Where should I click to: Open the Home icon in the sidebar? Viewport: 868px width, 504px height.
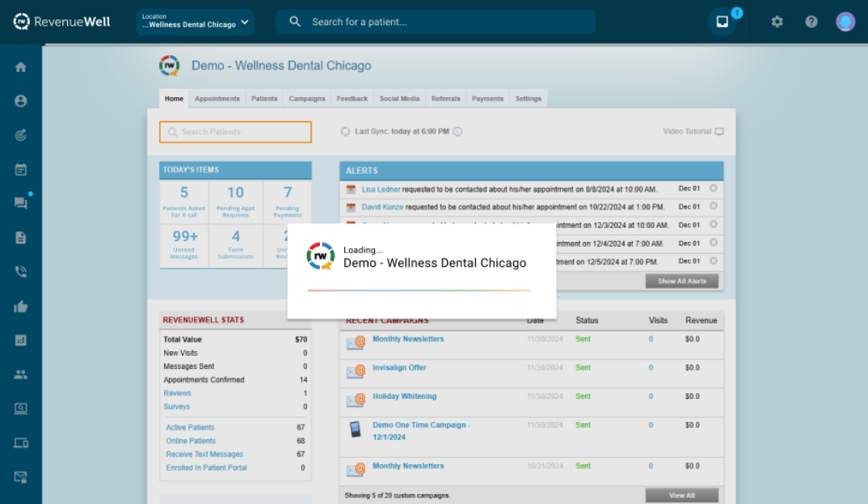pyautogui.click(x=20, y=67)
